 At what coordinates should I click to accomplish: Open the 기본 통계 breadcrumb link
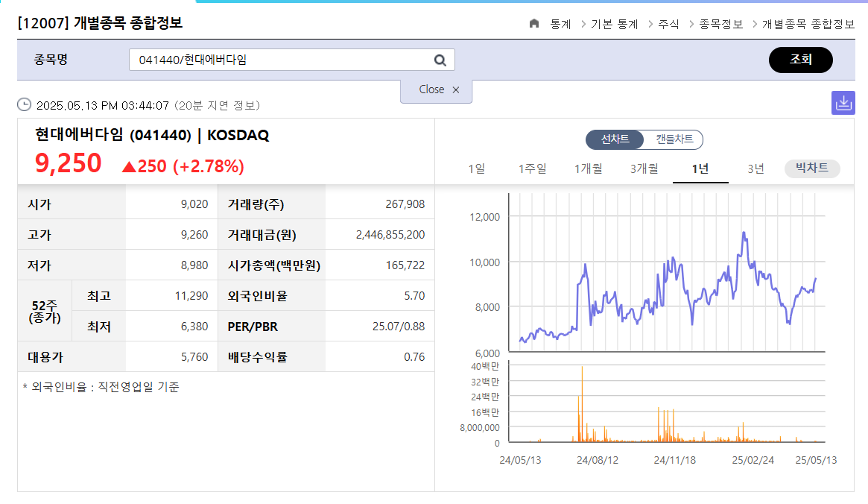pyautogui.click(x=615, y=23)
